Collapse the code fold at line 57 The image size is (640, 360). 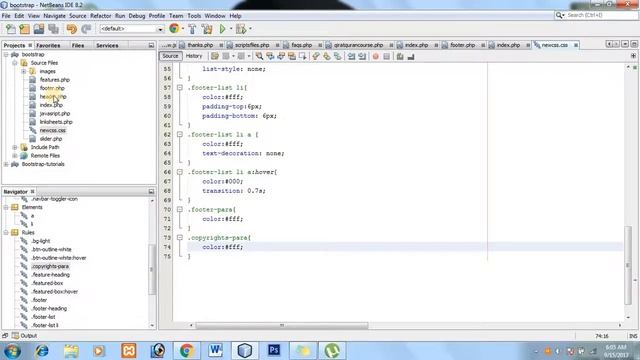click(180, 87)
